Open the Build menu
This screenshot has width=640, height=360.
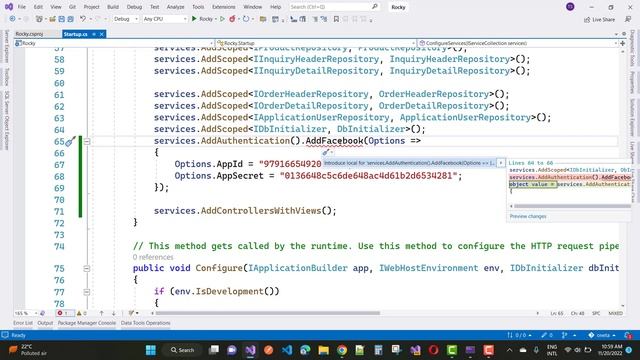pos(113,7)
